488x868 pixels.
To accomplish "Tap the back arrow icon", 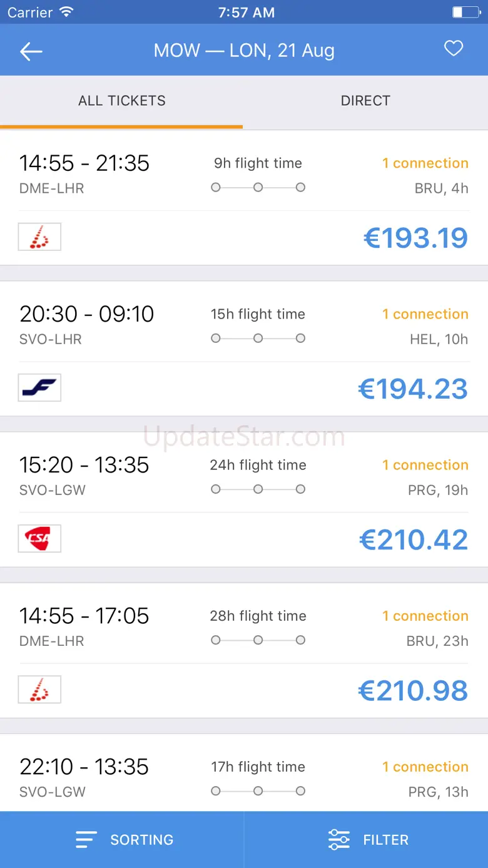I will coord(31,51).
